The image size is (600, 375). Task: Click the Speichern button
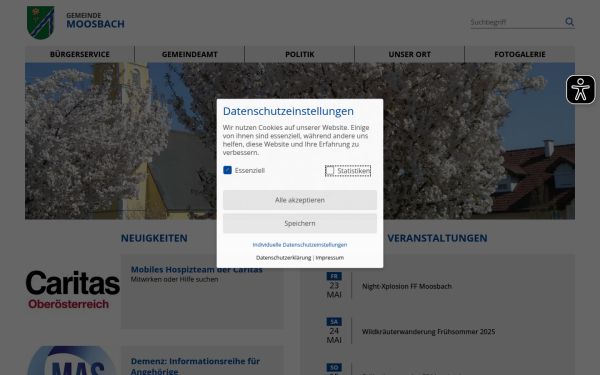point(300,223)
